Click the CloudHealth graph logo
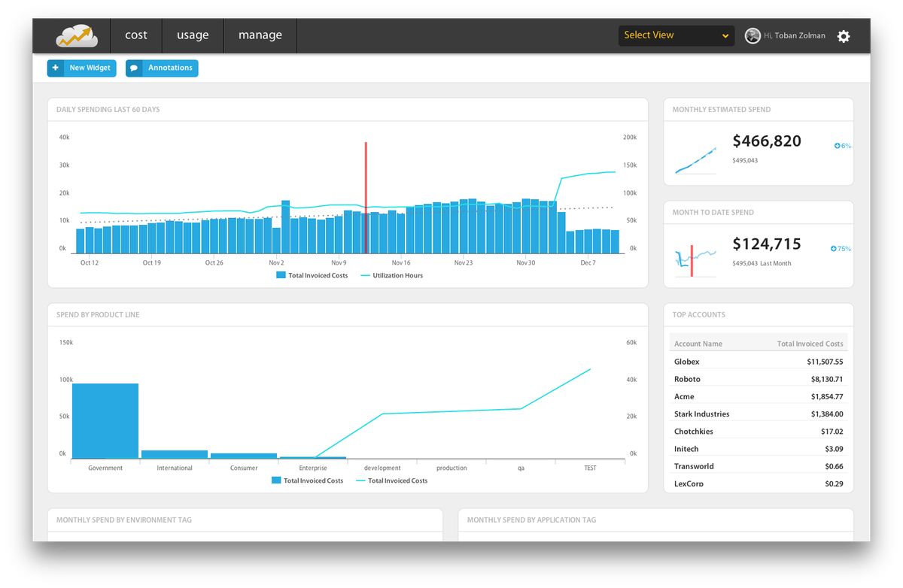The height and width of the screenshot is (588, 903). click(75, 35)
